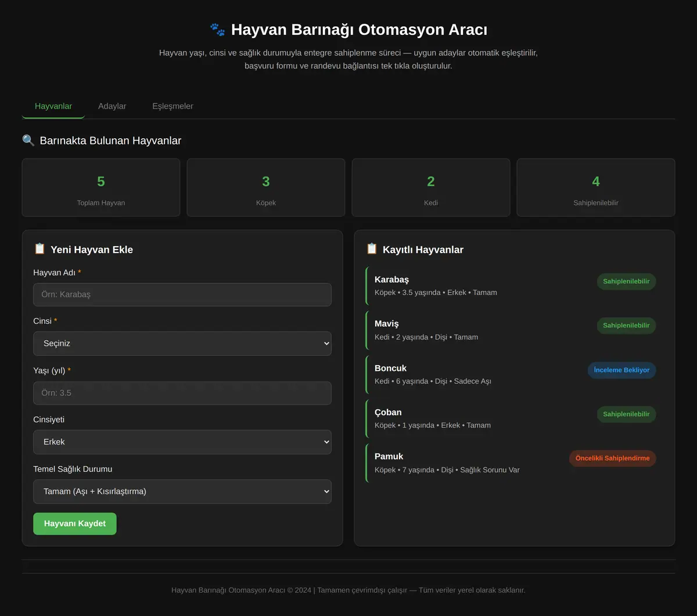Image resolution: width=697 pixels, height=616 pixels.
Task: Click "Köpek • 1 yaşında • Erkek • Tamam"
Action: (x=433, y=426)
